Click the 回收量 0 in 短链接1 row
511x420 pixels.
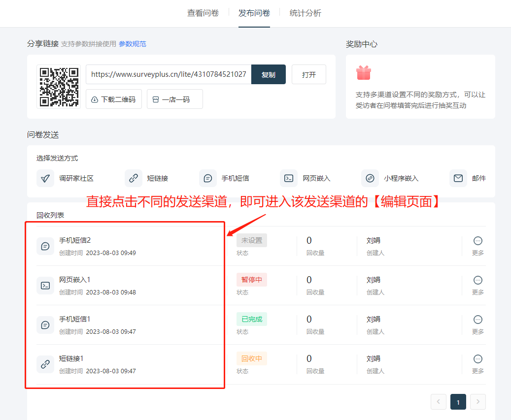(309, 358)
